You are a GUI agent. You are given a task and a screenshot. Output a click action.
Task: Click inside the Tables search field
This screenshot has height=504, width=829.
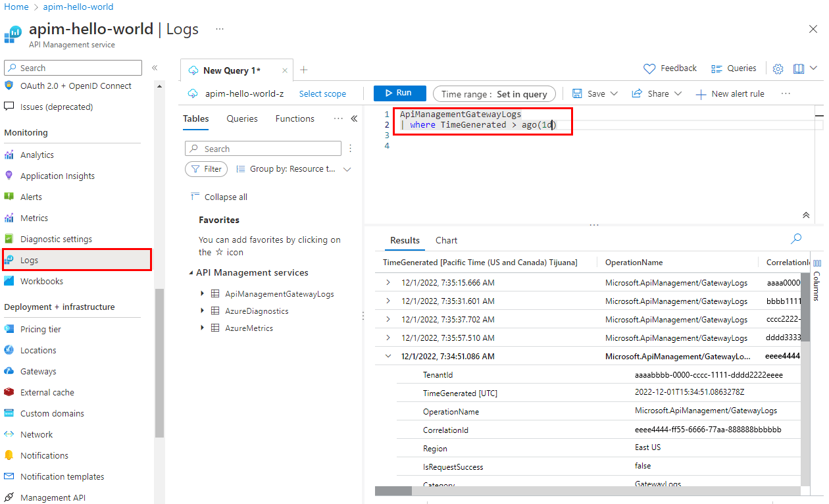263,148
